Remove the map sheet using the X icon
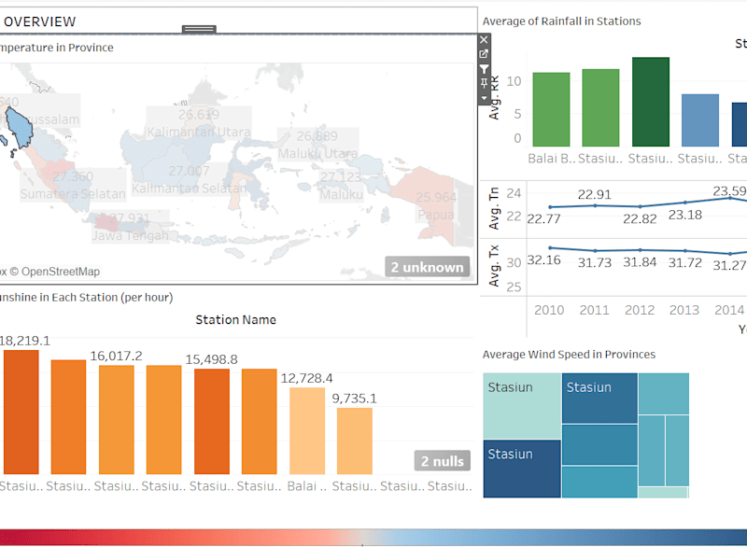 pos(484,39)
